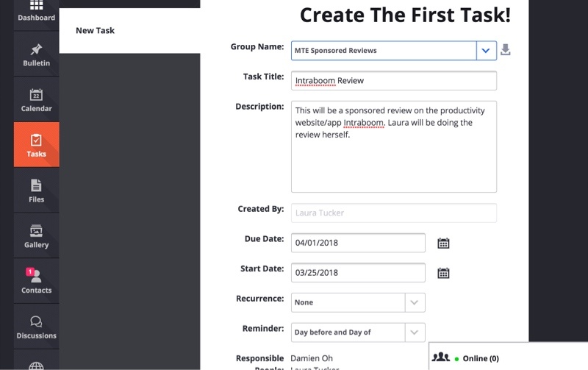588x370 pixels.
Task: Open the Online (0) chat panel
Action: click(508, 357)
